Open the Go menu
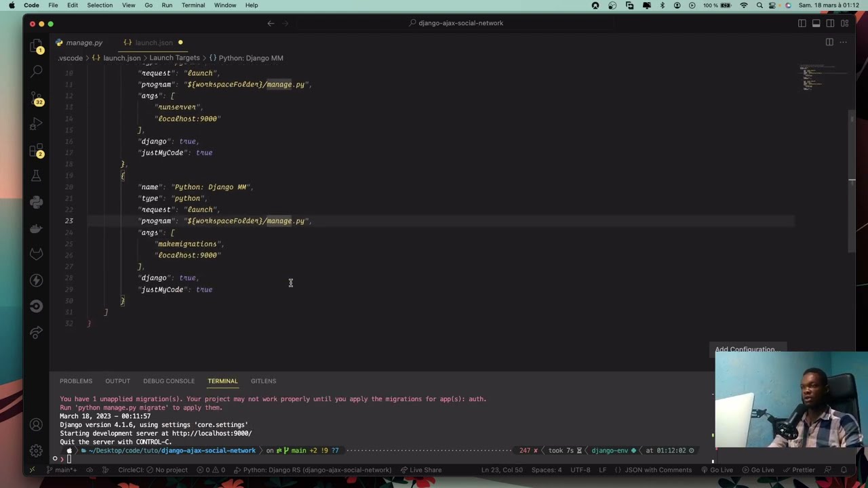This screenshot has width=868, height=488. point(149,5)
